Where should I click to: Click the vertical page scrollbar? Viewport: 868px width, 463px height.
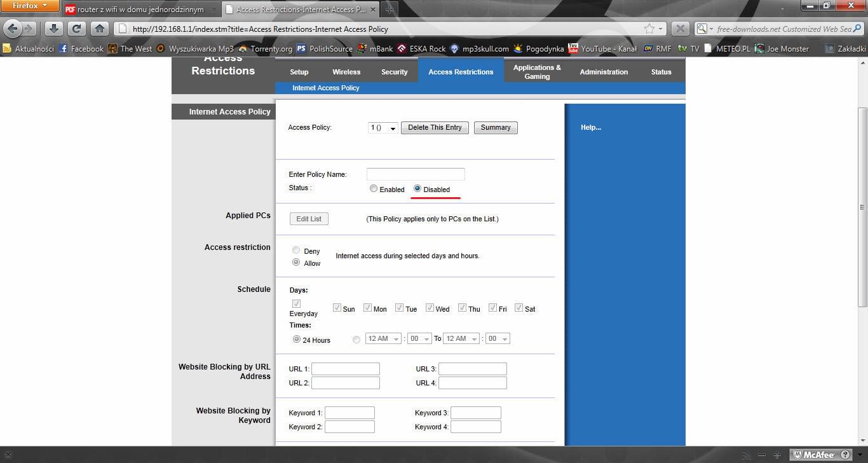[x=862, y=207]
